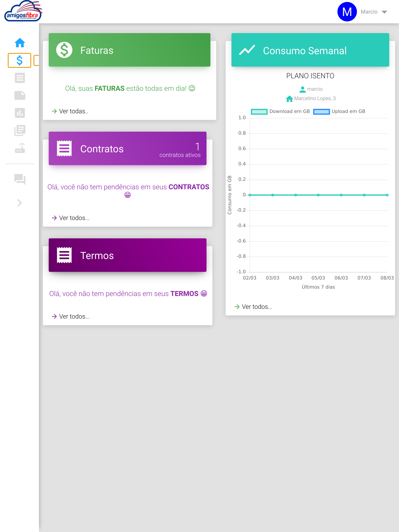Open the Termos card header
The width and height of the screenshot is (399, 532).
coord(128,255)
